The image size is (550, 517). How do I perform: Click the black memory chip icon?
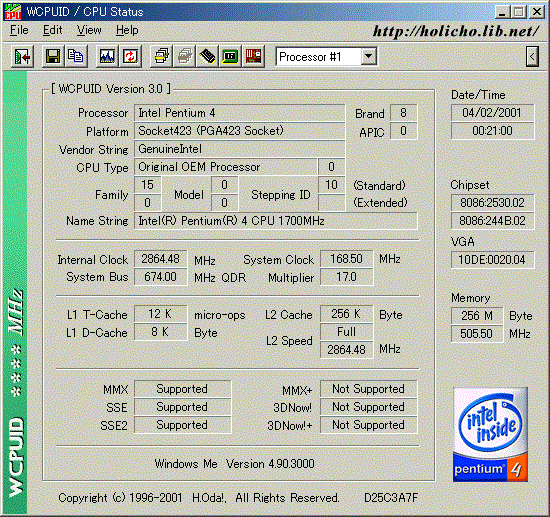pos(207,56)
